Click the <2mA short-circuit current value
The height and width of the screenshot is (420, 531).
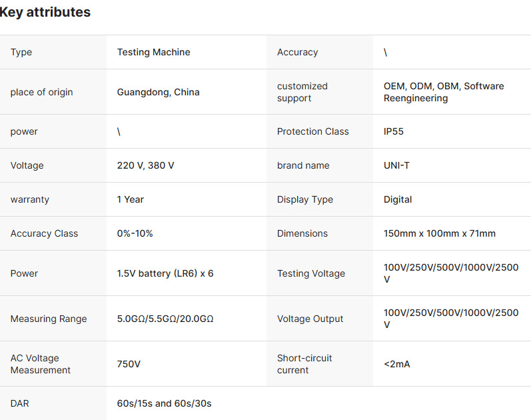click(397, 364)
